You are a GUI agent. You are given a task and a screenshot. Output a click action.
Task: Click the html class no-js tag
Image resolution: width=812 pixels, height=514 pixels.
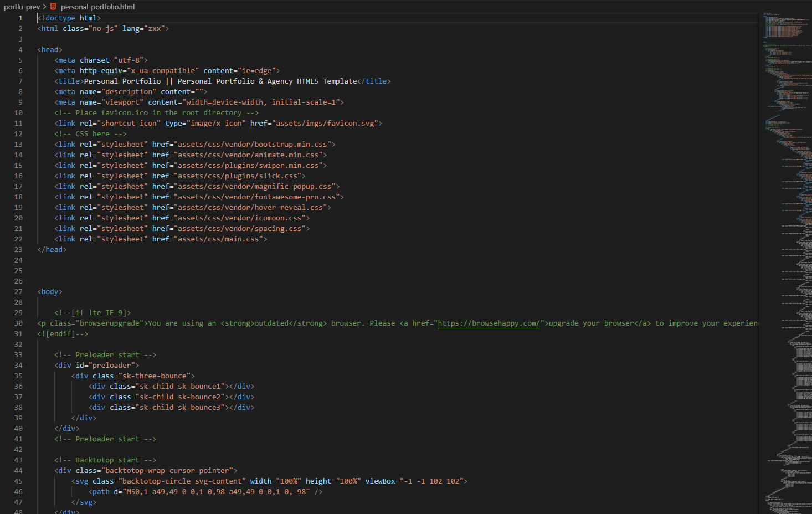pyautogui.click(x=103, y=29)
